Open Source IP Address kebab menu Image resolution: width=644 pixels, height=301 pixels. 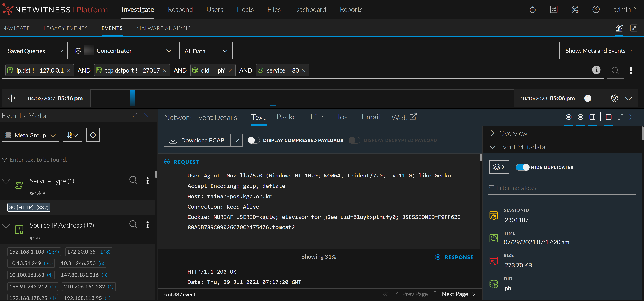coord(147,225)
